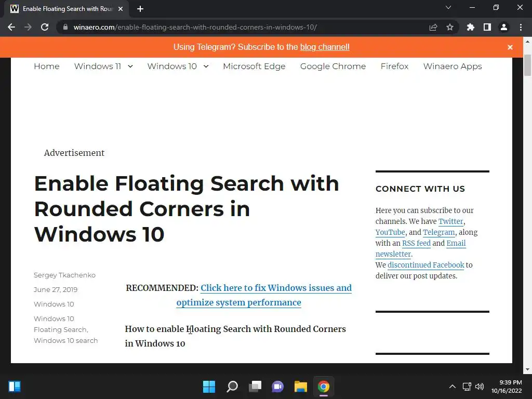Screen dimensions: 532x399
Task: Click the CONNECT WITH US heading
Action: coord(420,189)
